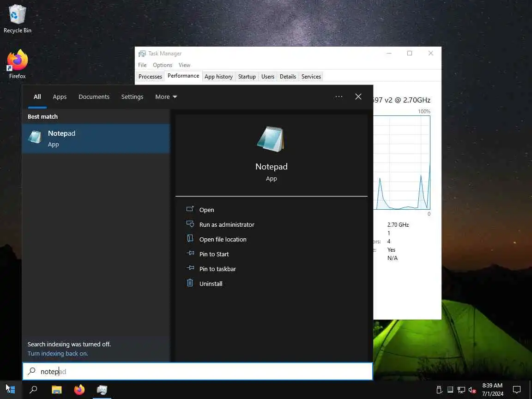Click the Show desktop sliver at taskbar end
This screenshot has height=399, width=532.
[530, 389]
